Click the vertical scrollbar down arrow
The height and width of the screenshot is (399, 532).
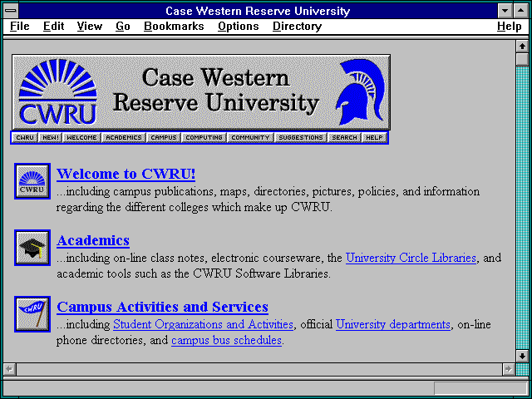(x=522, y=356)
